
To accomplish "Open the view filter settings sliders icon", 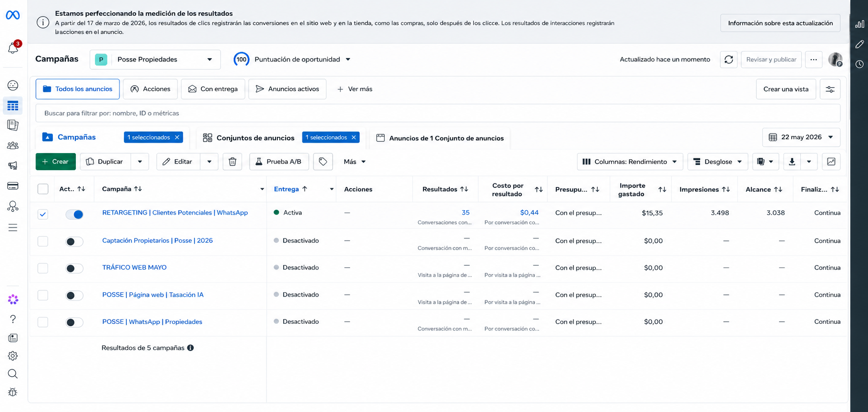I will tap(830, 89).
